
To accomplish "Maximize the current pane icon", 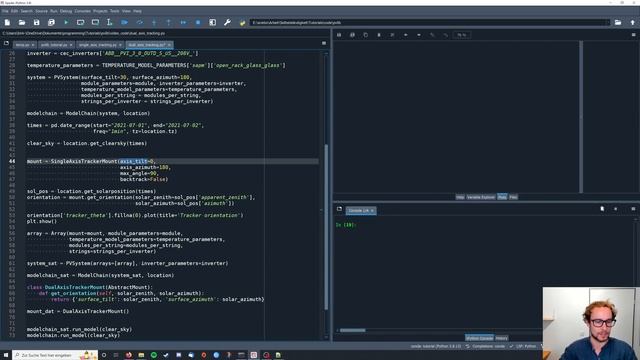I will [x=213, y=22].
